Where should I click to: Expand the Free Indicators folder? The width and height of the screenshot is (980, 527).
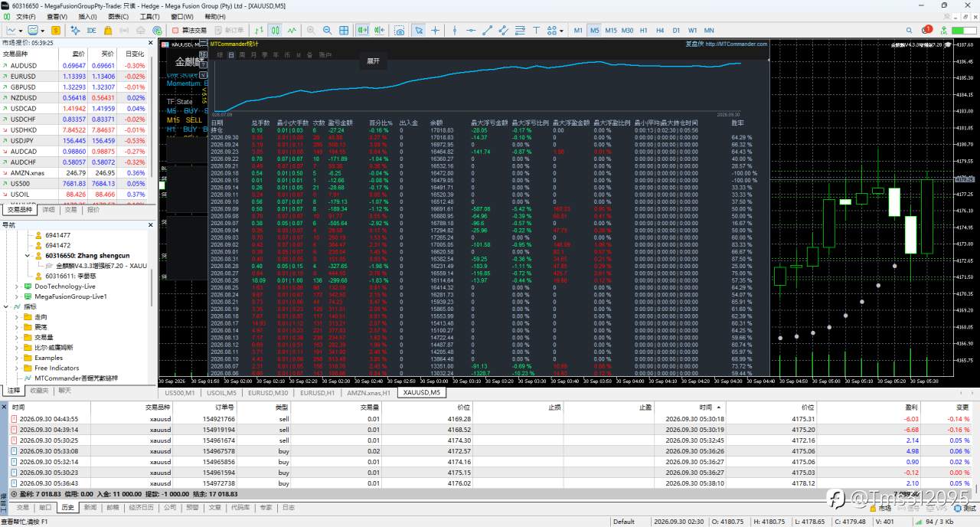point(18,368)
